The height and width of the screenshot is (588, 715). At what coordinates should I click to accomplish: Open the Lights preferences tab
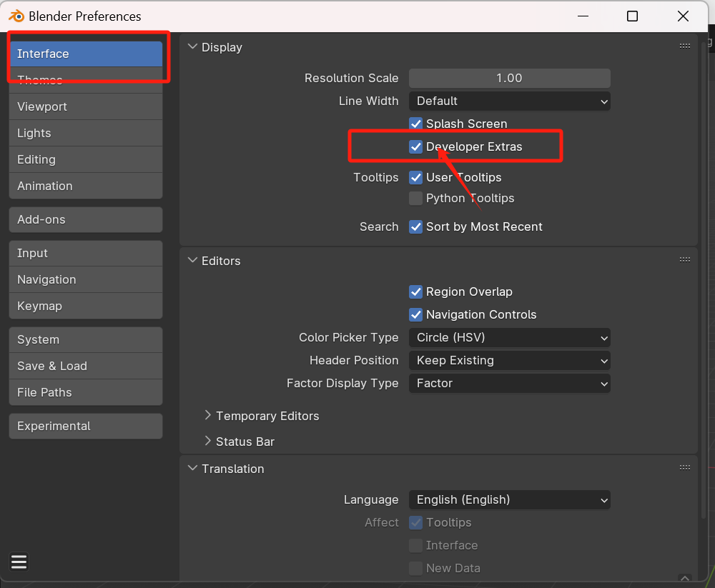(x=86, y=133)
